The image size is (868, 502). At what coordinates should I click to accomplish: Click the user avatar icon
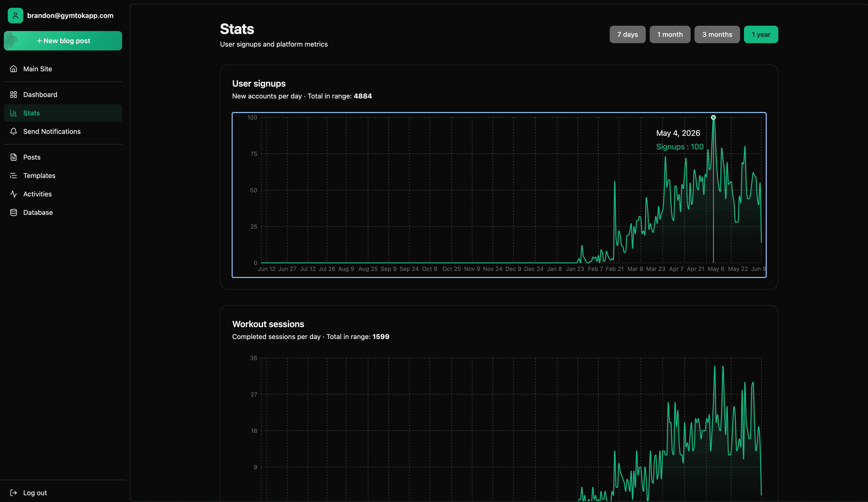click(16, 16)
